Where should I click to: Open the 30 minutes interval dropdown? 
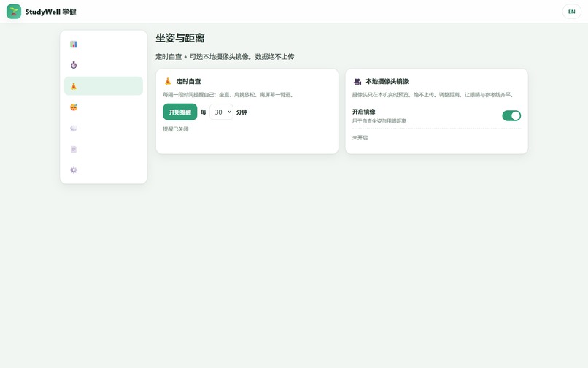(221, 112)
